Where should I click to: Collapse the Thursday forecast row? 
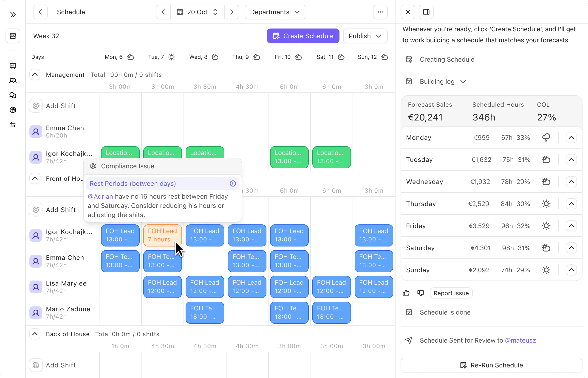click(571, 204)
